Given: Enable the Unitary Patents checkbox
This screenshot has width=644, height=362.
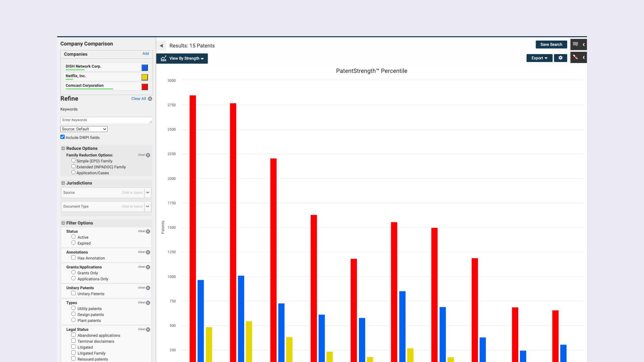Looking at the screenshot, I should click(73, 293).
